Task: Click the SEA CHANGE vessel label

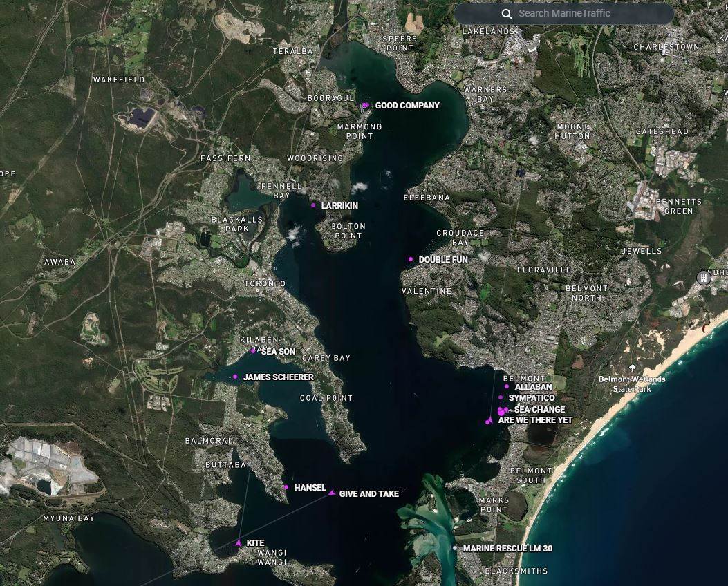Action: (539, 410)
